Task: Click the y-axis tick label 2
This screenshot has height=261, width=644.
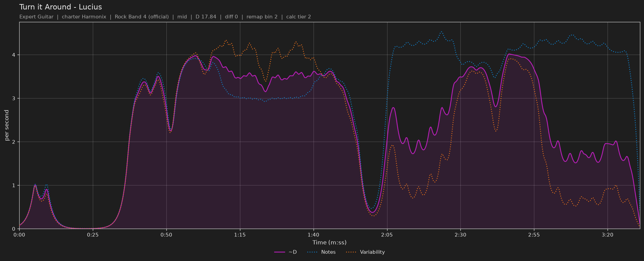Action: click(x=14, y=142)
